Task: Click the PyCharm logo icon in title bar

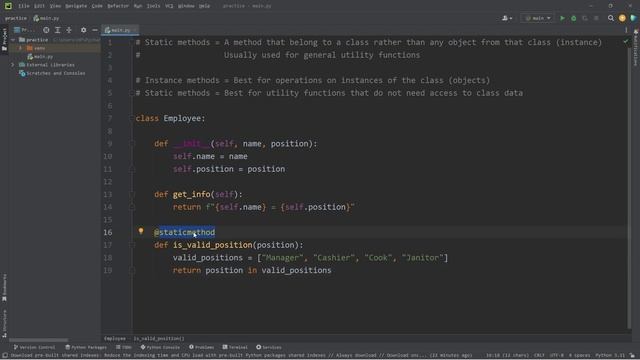Action: tap(8, 6)
